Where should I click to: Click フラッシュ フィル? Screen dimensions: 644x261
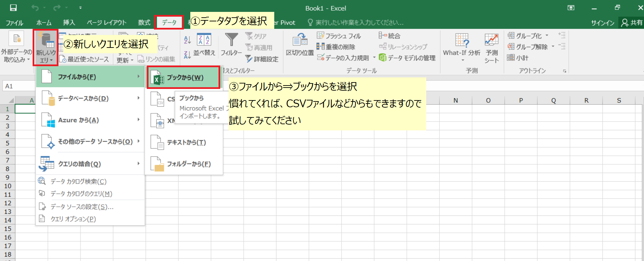(339, 36)
